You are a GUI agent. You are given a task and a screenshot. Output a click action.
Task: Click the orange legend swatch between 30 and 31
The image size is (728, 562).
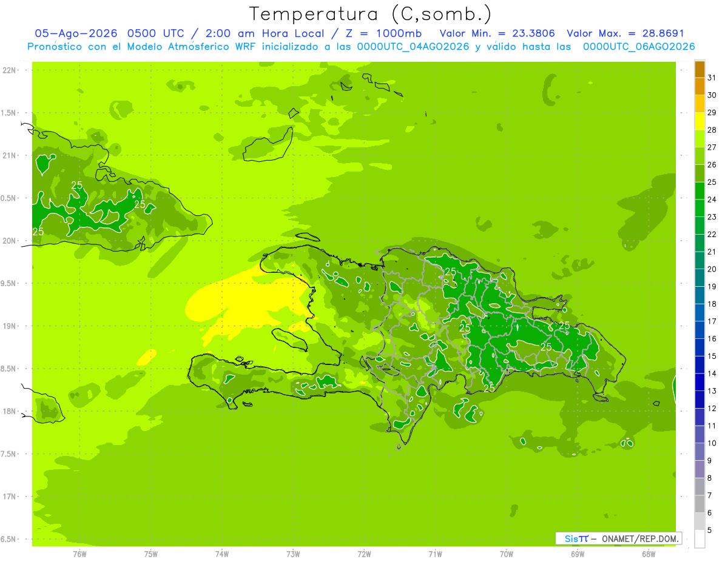699,87
